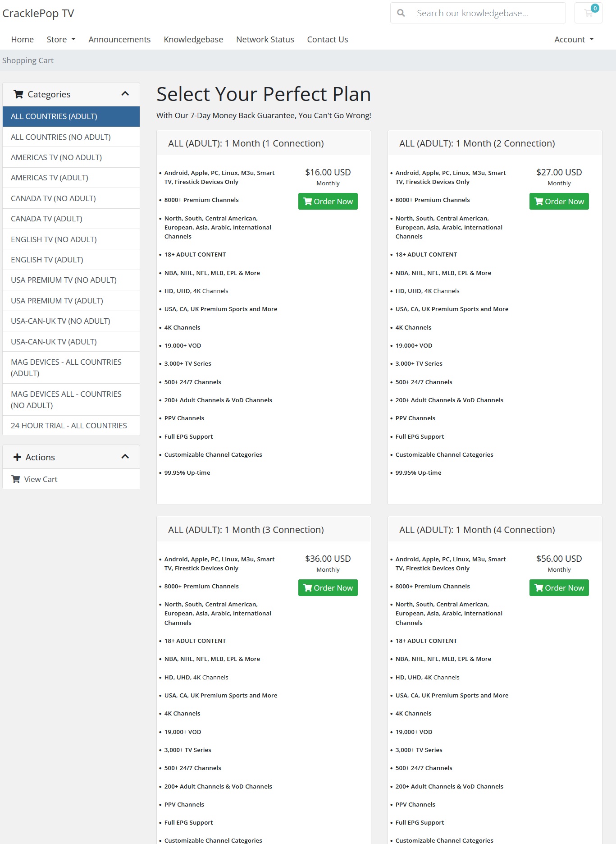
Task: Select USA-CAN-UK TV (ADULT) category
Action: [71, 342]
